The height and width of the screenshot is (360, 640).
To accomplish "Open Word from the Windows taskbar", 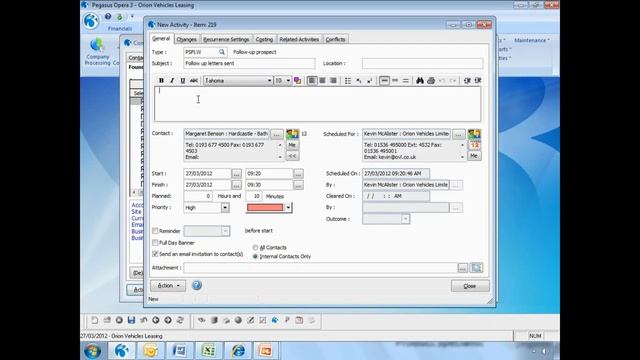I will [180, 351].
